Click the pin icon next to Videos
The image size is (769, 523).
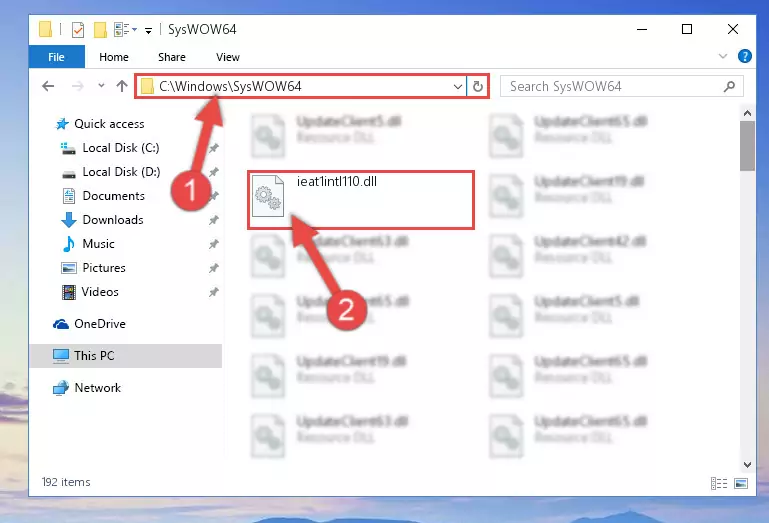tap(213, 292)
